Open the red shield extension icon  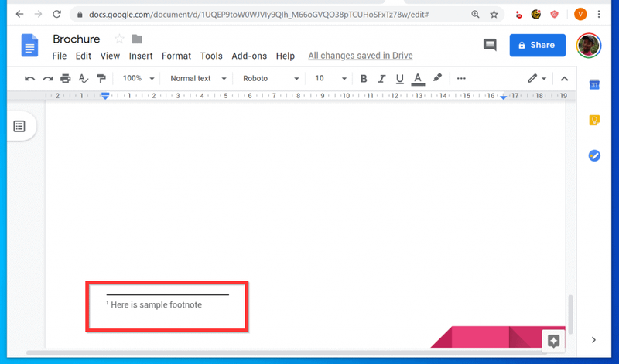[555, 15]
